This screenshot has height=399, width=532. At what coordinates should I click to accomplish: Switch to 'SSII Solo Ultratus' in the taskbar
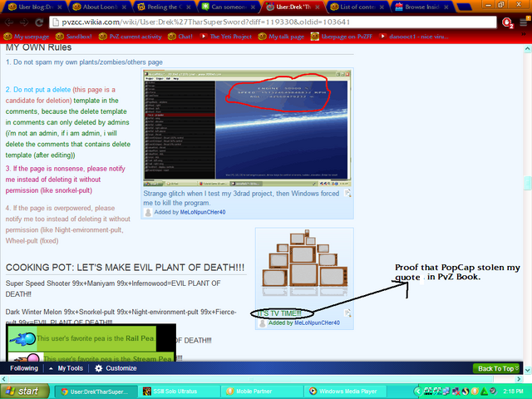click(179, 392)
